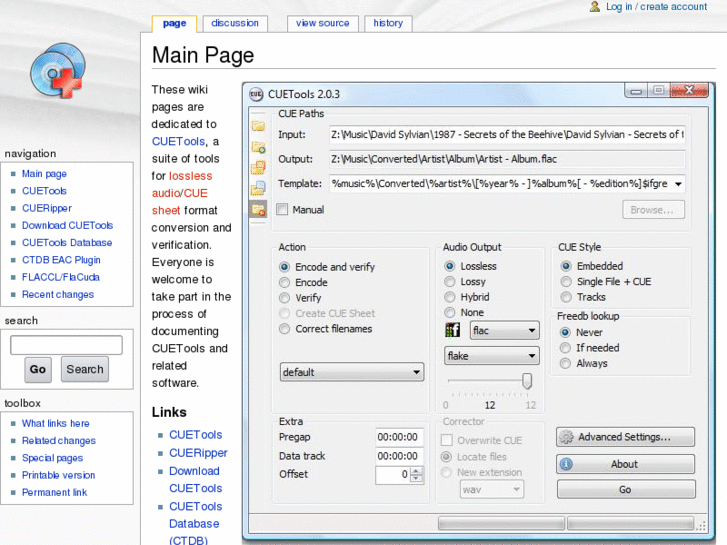Choose Lossy audio output
This screenshot has width=727, height=545.
click(x=449, y=282)
